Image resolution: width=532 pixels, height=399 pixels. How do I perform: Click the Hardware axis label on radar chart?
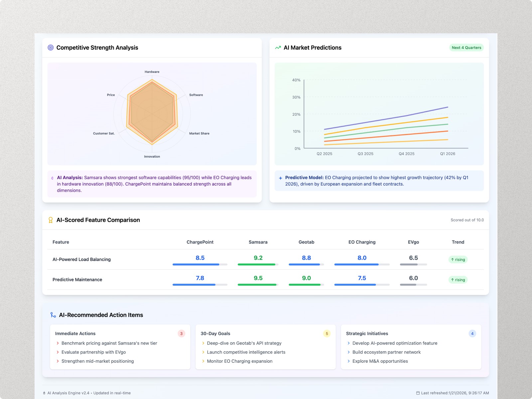(152, 72)
